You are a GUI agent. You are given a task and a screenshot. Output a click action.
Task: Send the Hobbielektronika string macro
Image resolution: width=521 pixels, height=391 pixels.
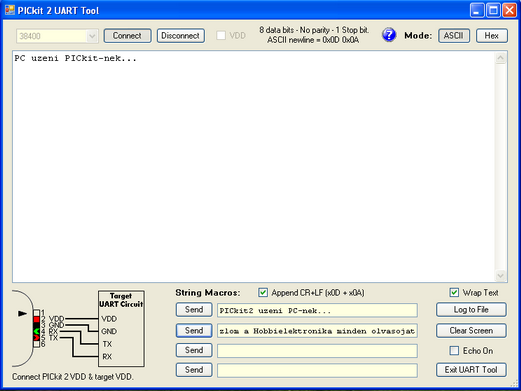(x=194, y=331)
